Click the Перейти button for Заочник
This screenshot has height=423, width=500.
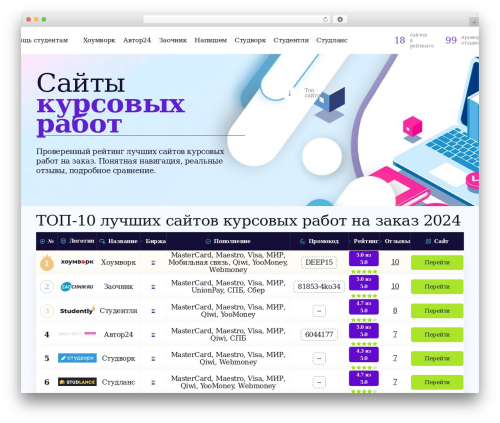pyautogui.click(x=437, y=287)
